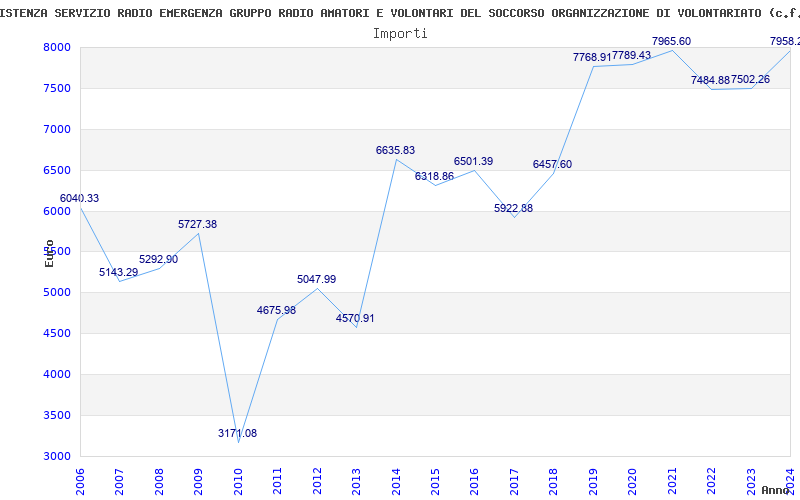Click the x-axis year 2023
Viewport: 800px width, 500px height.
point(752,482)
